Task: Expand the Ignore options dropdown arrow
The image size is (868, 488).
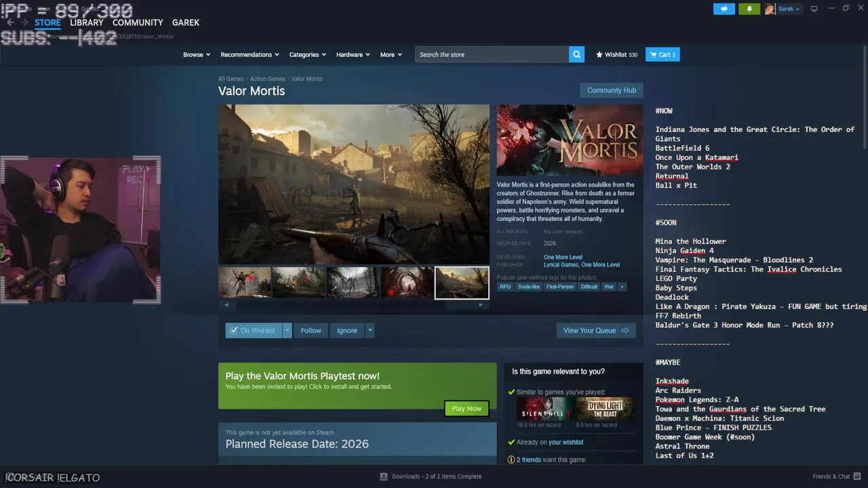Action: tap(370, 330)
